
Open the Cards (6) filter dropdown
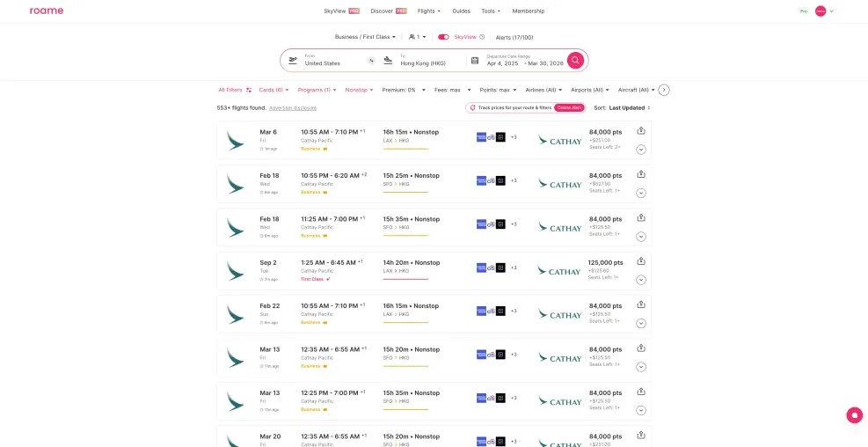pyautogui.click(x=274, y=90)
